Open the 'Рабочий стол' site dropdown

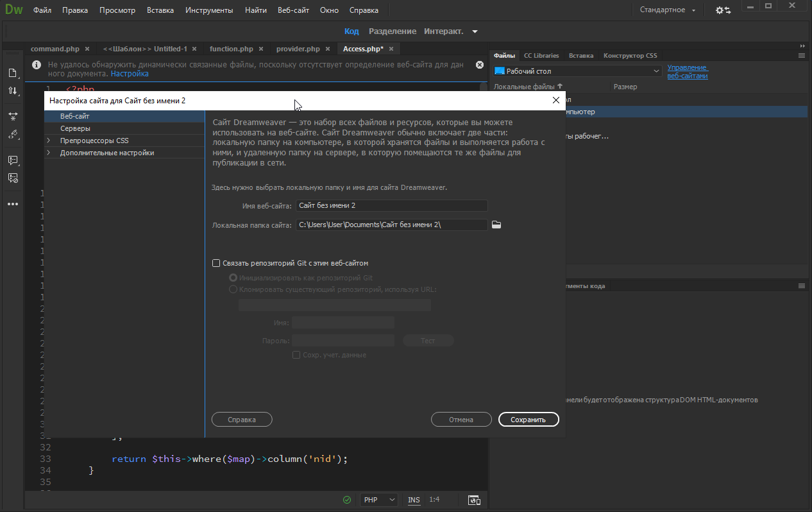pyautogui.click(x=577, y=71)
